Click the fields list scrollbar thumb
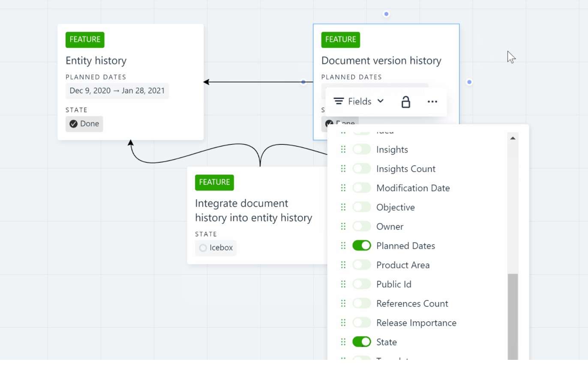The height and width of the screenshot is (365, 588). point(513,317)
